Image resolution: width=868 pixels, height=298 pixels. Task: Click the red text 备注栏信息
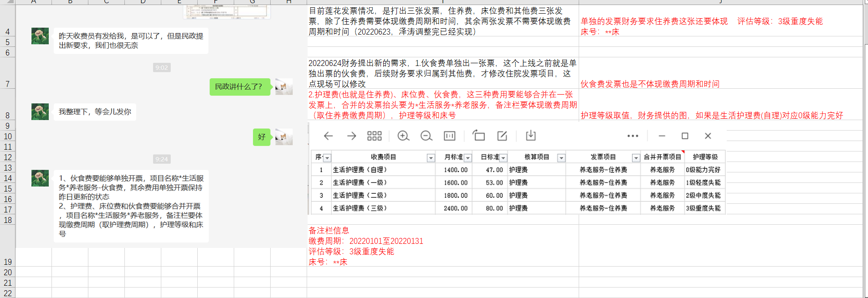[329, 231]
